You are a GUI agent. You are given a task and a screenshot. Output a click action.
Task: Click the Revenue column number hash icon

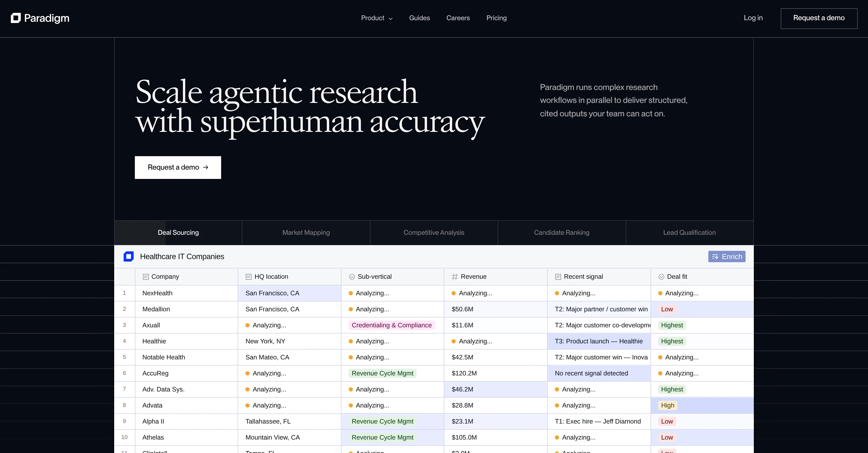pos(455,277)
